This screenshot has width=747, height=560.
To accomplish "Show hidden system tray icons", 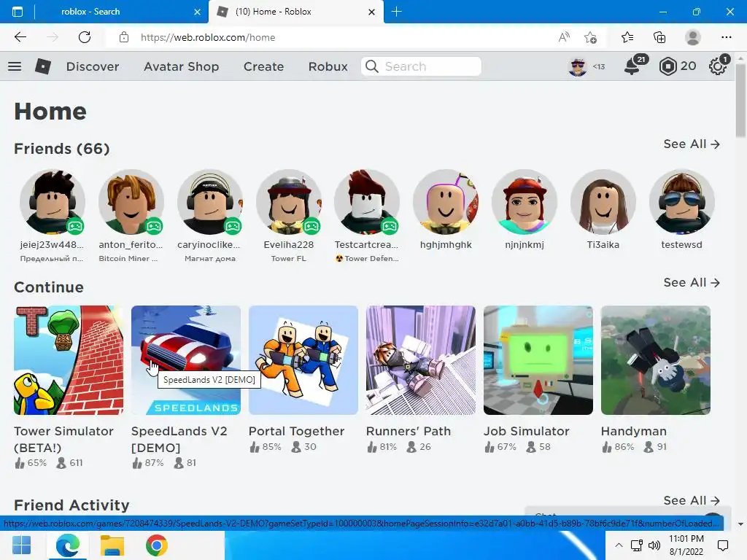I will pos(619,545).
